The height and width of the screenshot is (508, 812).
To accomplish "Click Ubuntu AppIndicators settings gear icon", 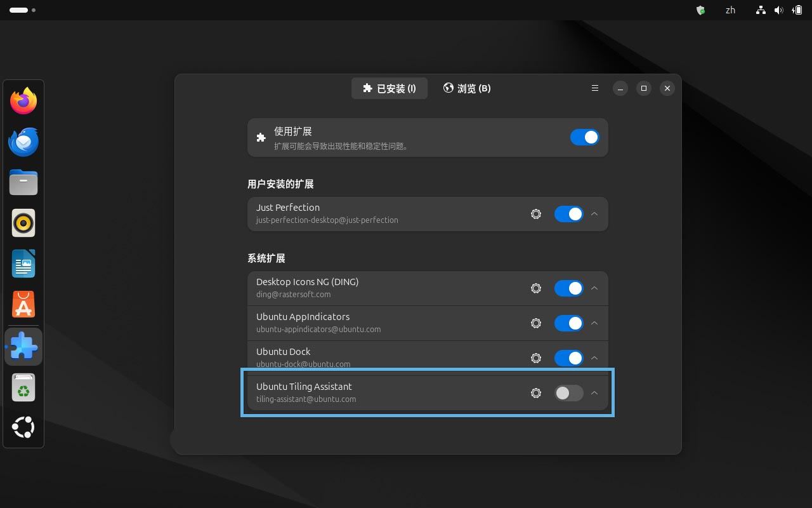I will (536, 323).
